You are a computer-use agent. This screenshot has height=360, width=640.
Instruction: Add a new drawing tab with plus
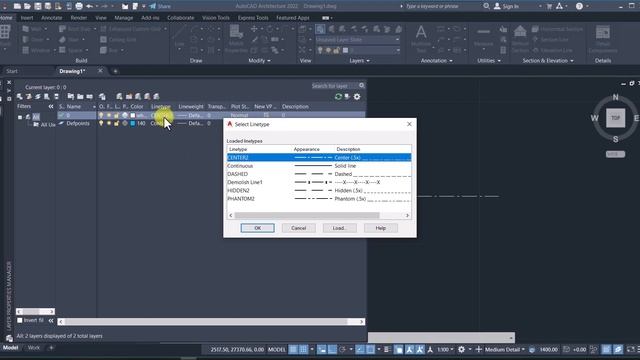tap(115, 71)
